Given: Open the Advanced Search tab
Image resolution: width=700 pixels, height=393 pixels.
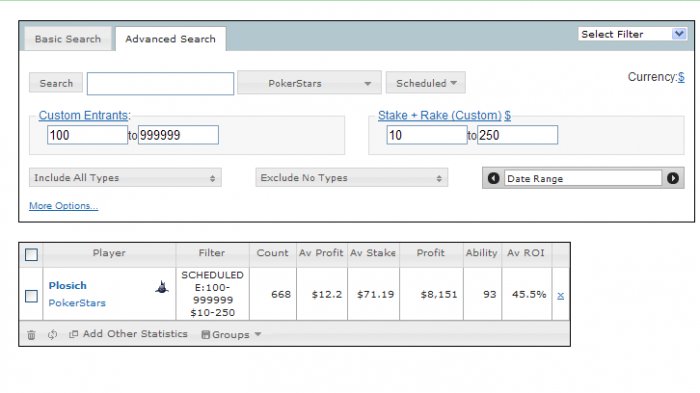Looking at the screenshot, I should 170,39.
